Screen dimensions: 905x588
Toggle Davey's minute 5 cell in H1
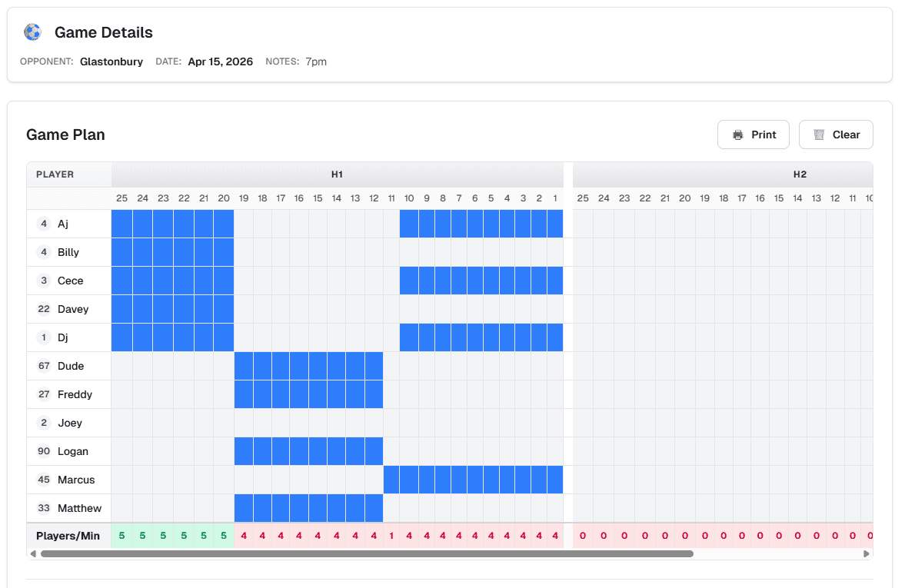(x=491, y=309)
